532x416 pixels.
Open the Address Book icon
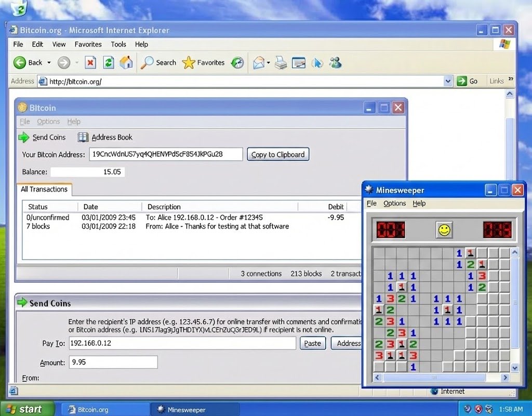[83, 137]
